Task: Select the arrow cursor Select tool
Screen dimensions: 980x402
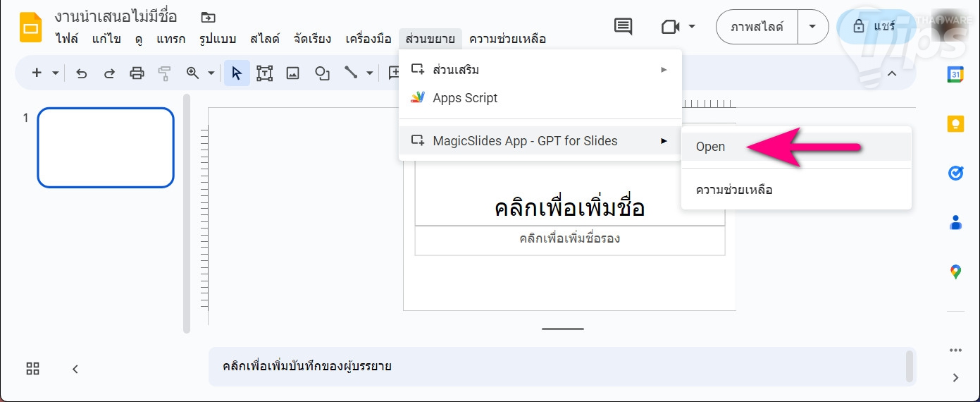Action: (x=237, y=73)
